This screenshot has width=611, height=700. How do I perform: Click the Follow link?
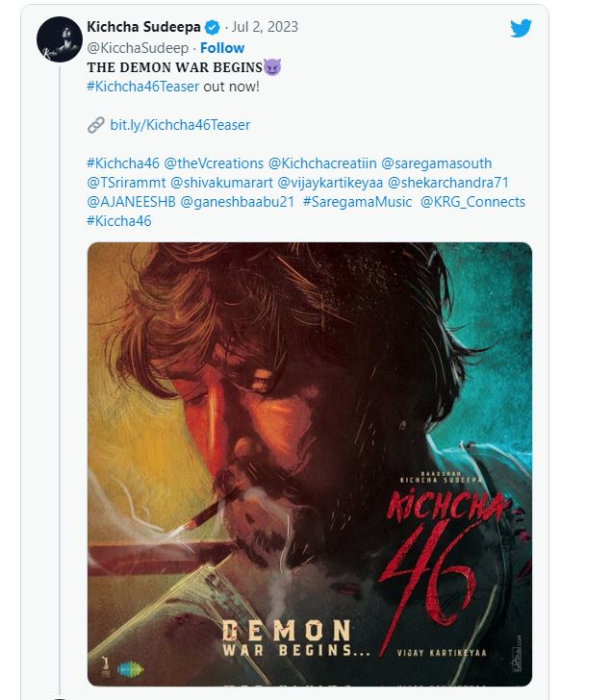222,48
